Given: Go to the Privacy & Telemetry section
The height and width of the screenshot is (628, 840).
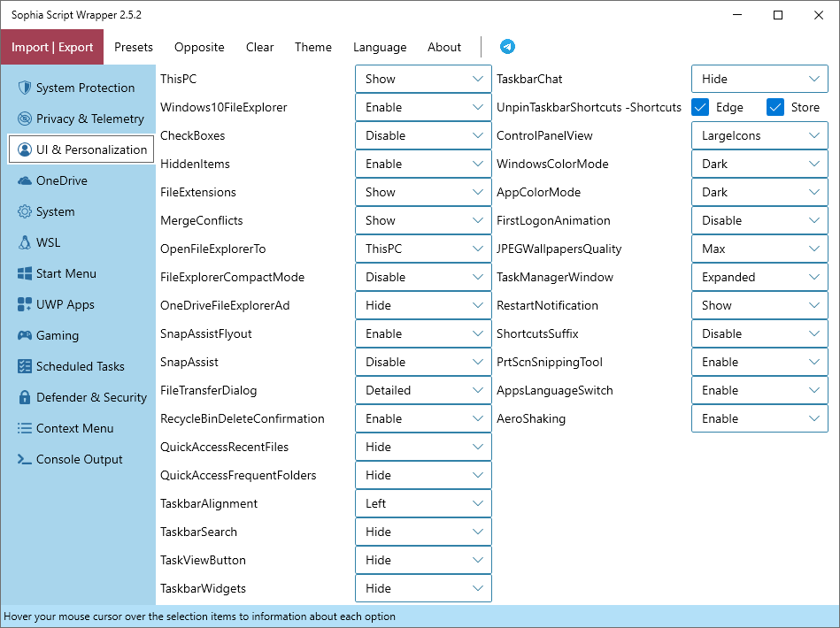Looking at the screenshot, I should point(81,119).
